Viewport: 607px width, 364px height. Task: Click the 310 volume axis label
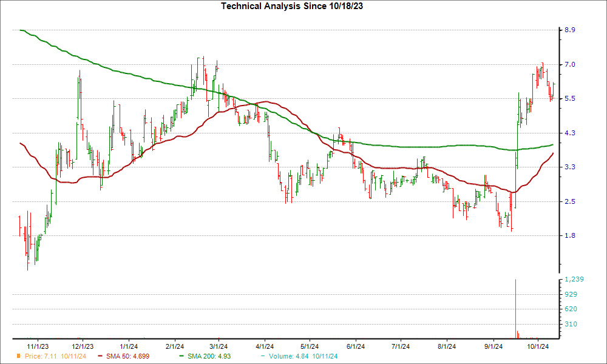point(571,324)
